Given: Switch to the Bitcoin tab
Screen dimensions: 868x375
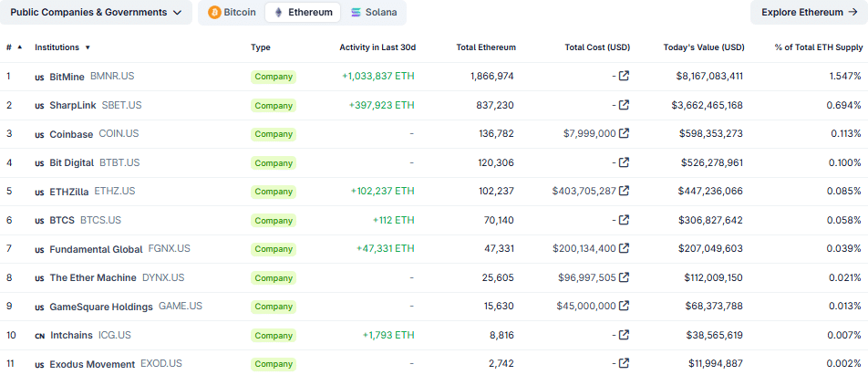Looking at the screenshot, I should pos(232,12).
